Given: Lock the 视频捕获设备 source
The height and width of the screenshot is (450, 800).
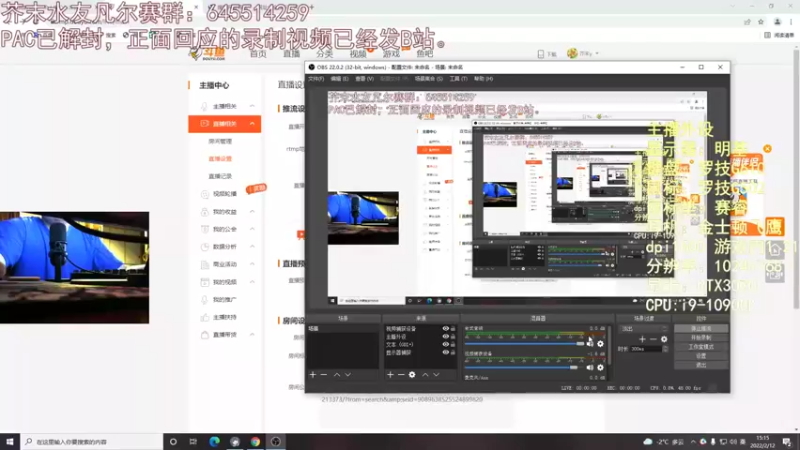Looking at the screenshot, I should (x=453, y=329).
